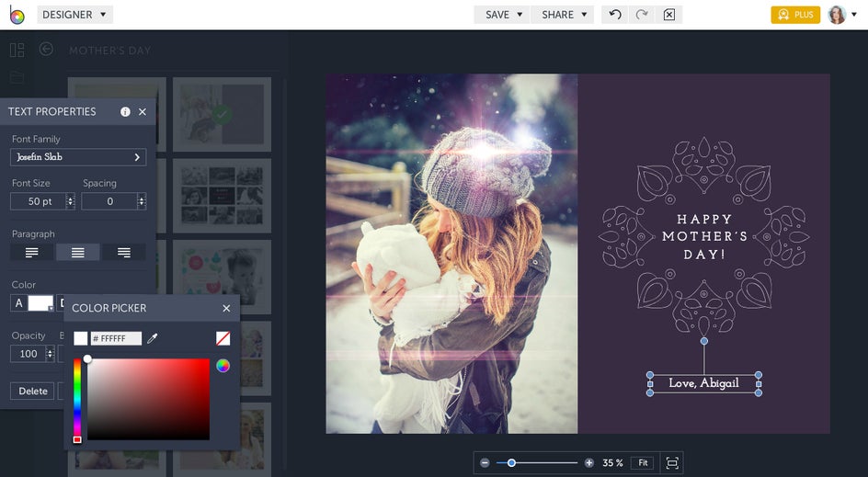The height and width of the screenshot is (477, 868).
Task: Click the undo arrow icon
Action: click(x=615, y=15)
